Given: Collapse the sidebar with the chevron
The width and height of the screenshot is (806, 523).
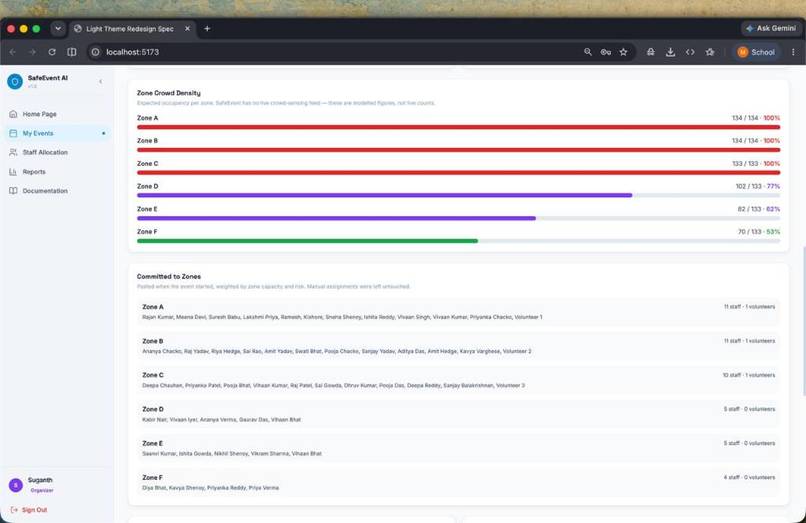Looking at the screenshot, I should (100, 81).
